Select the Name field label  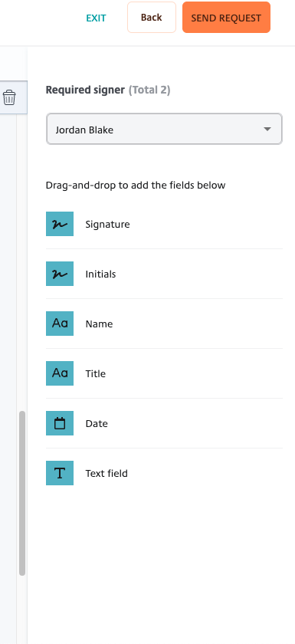[99, 324]
